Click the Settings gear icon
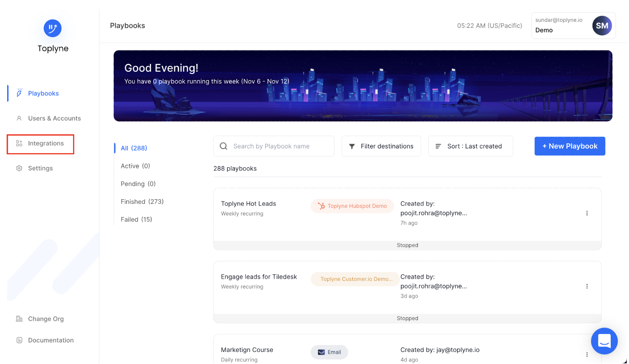629x364 pixels. coord(19,168)
